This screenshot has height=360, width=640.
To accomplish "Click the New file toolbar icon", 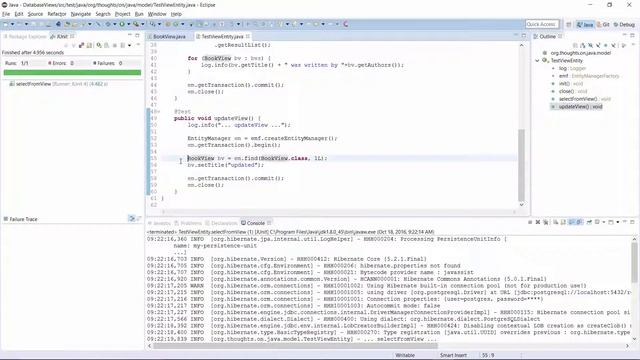I will [x=5, y=24].
